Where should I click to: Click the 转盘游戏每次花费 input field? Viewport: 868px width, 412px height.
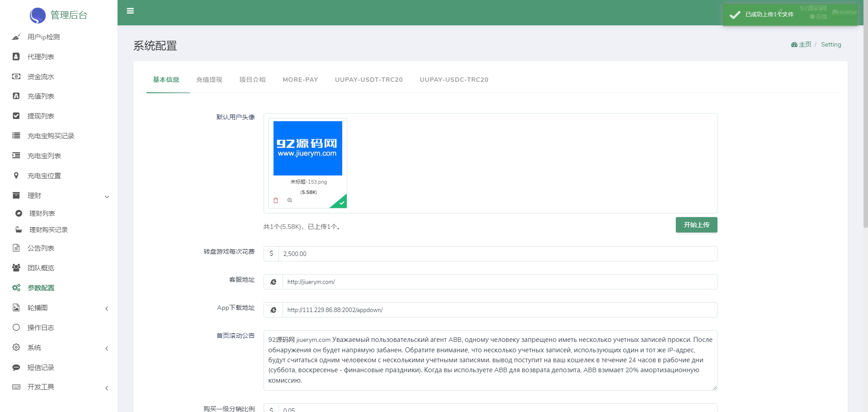(498, 254)
